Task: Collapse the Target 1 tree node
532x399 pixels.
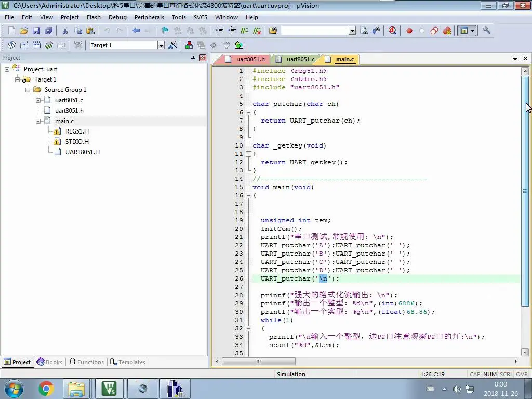Action: pyautogui.click(x=17, y=79)
